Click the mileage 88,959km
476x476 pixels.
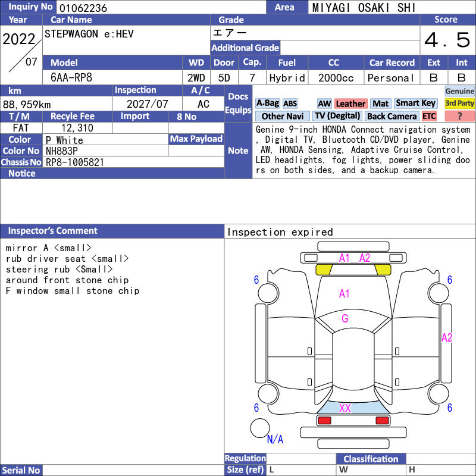(x=27, y=105)
